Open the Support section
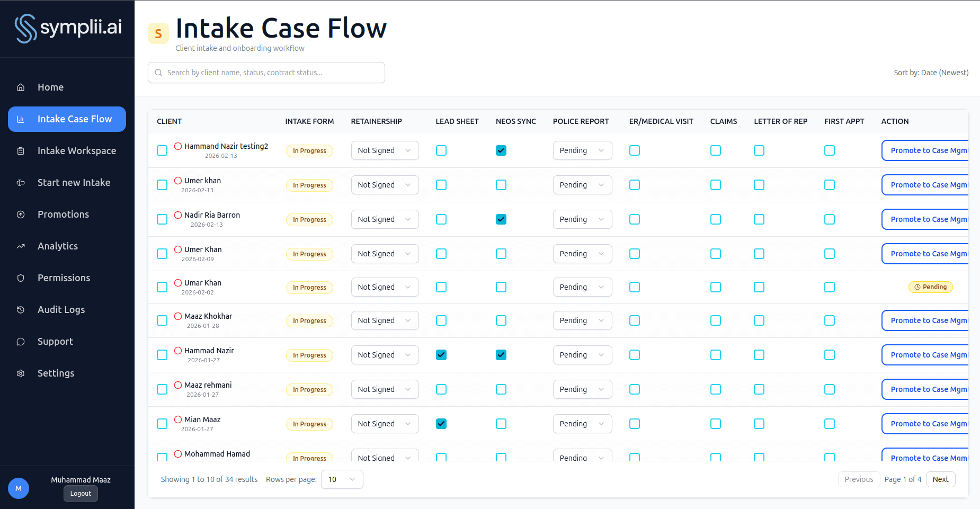The image size is (980, 509). (21, 341)
